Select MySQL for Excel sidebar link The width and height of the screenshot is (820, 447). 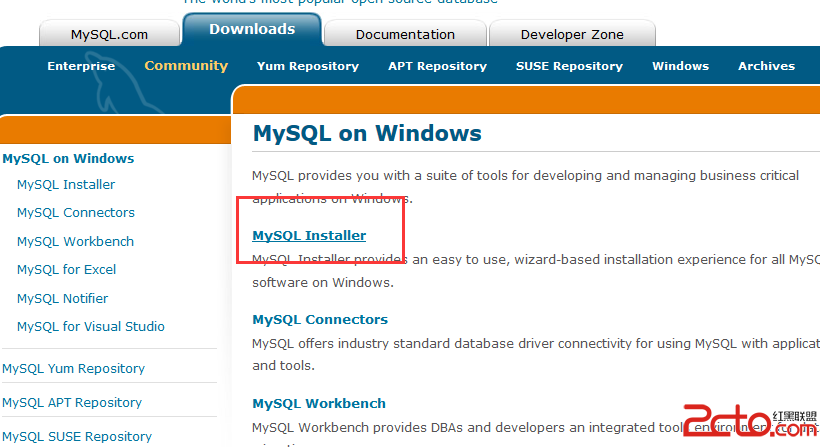[x=66, y=270]
